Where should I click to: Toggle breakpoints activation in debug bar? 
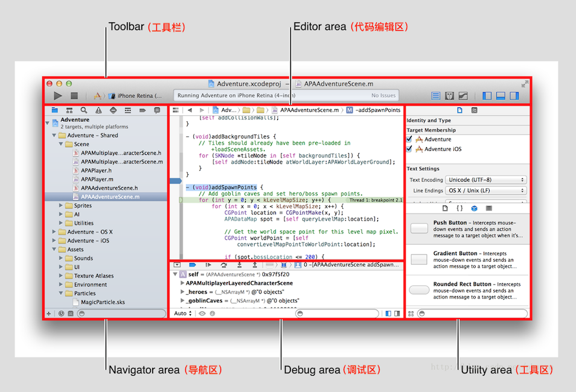tap(193, 265)
